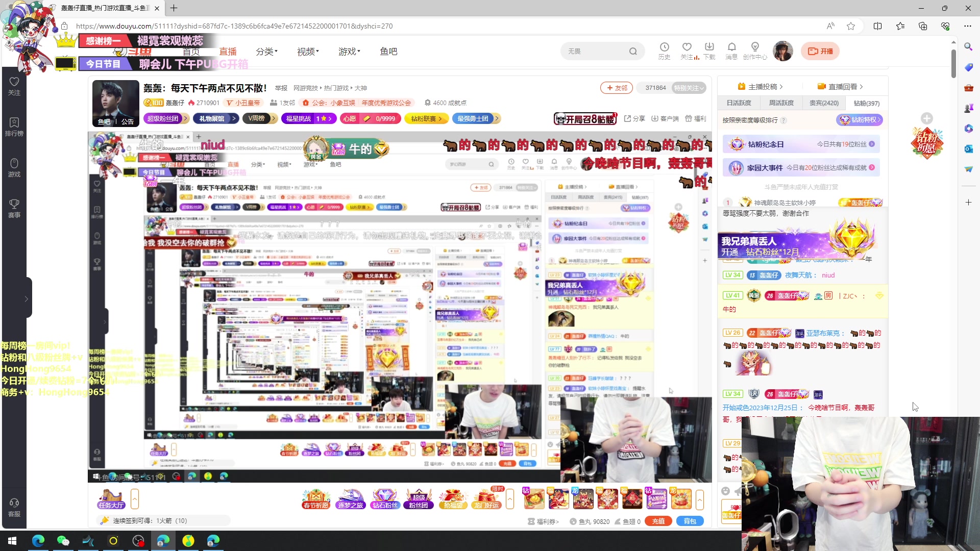
Task: Expand the 视频 dropdown menu
Action: point(307,51)
